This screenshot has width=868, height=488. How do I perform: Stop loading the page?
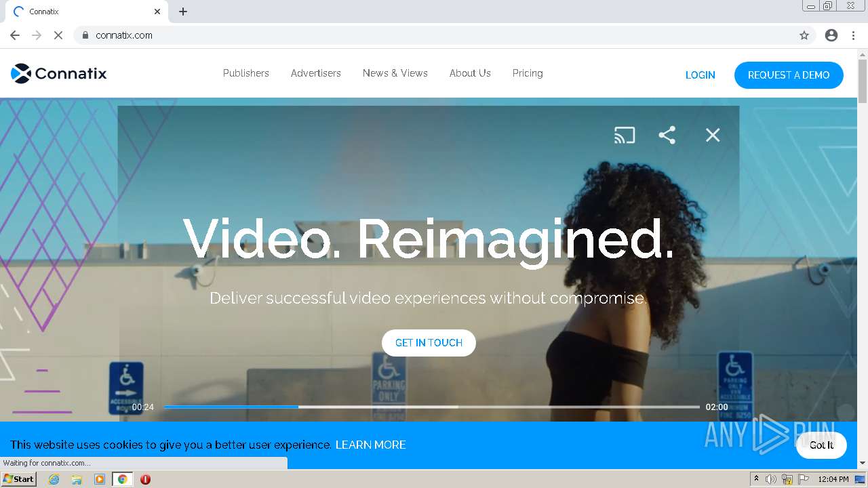[x=58, y=35]
